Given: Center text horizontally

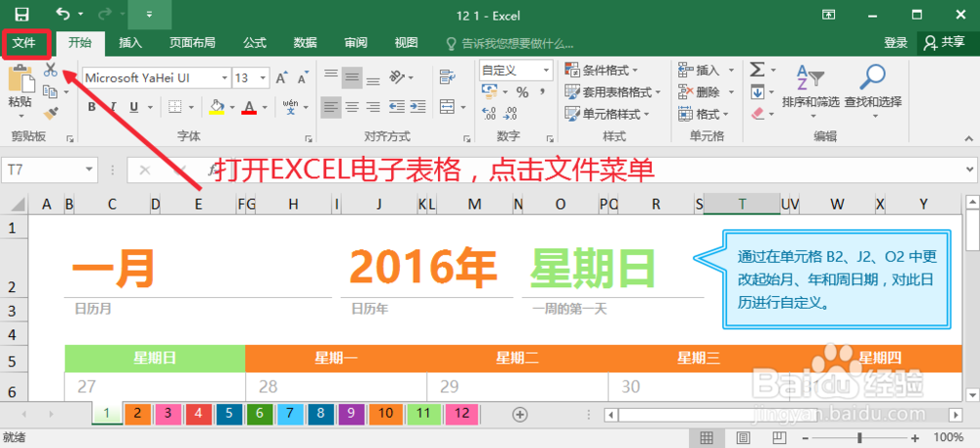Looking at the screenshot, I should (353, 107).
